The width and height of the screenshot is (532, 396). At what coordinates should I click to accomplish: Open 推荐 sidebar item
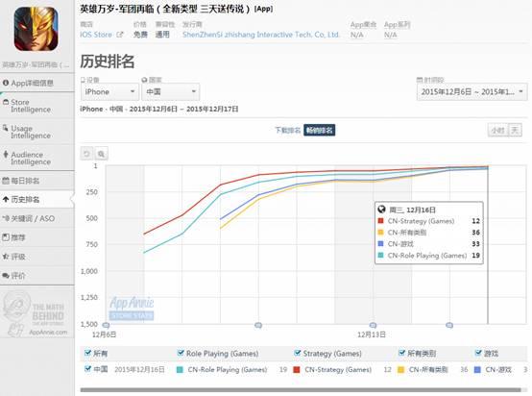coord(37,237)
